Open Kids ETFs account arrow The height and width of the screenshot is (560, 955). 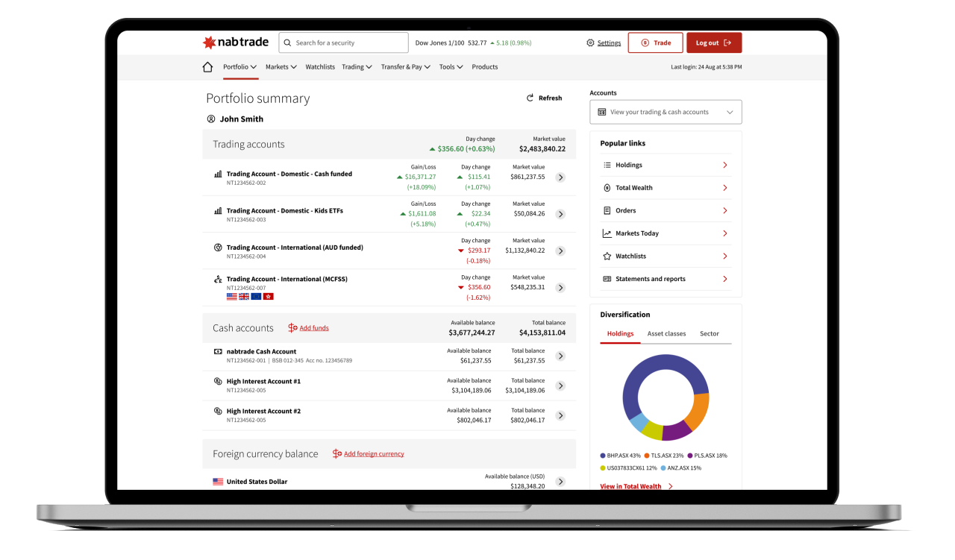point(560,214)
